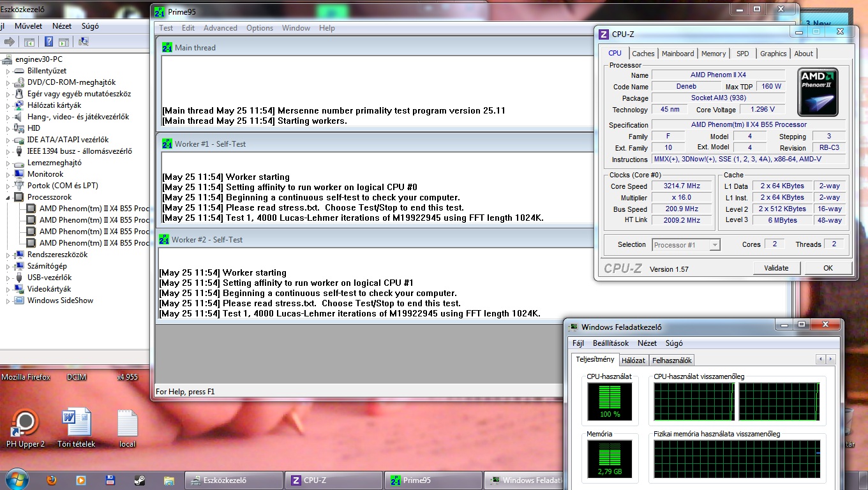Click the Memória 2,79 GB gauge
The image size is (868, 490).
610,459
